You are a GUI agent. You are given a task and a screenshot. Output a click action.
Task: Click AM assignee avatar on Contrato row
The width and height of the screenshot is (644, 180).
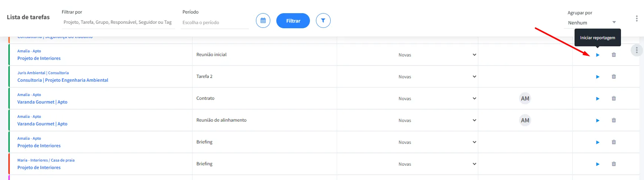click(x=525, y=99)
